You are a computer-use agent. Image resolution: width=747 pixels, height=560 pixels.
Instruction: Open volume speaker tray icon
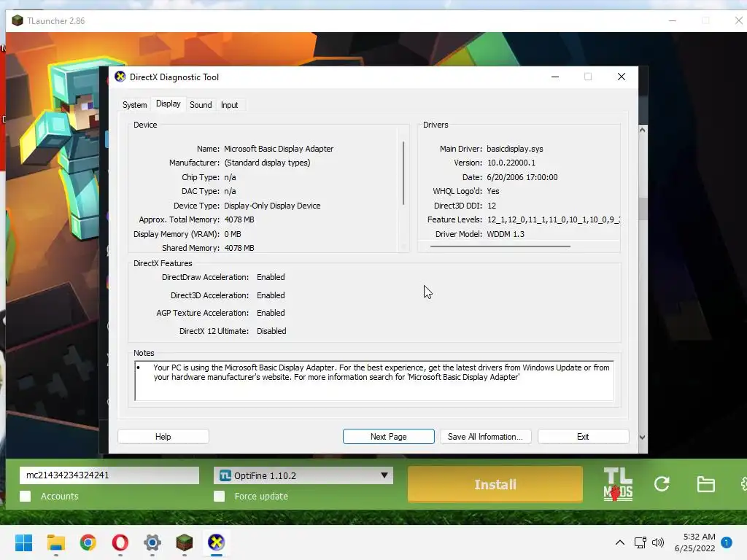pyautogui.click(x=658, y=542)
